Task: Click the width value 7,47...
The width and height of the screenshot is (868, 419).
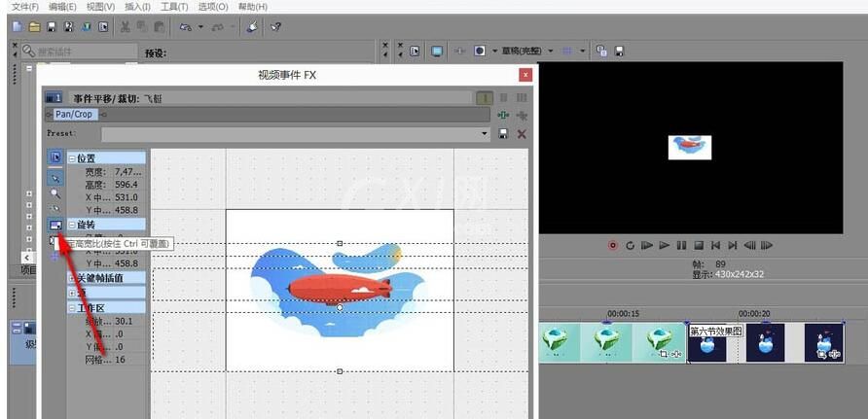Action: tap(127, 171)
